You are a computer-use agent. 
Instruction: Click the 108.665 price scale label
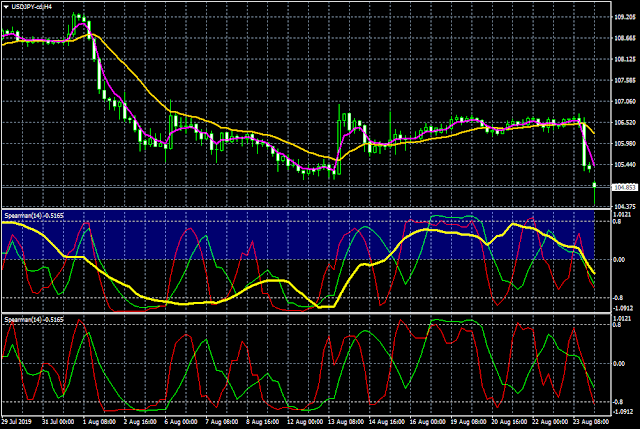tap(625, 38)
